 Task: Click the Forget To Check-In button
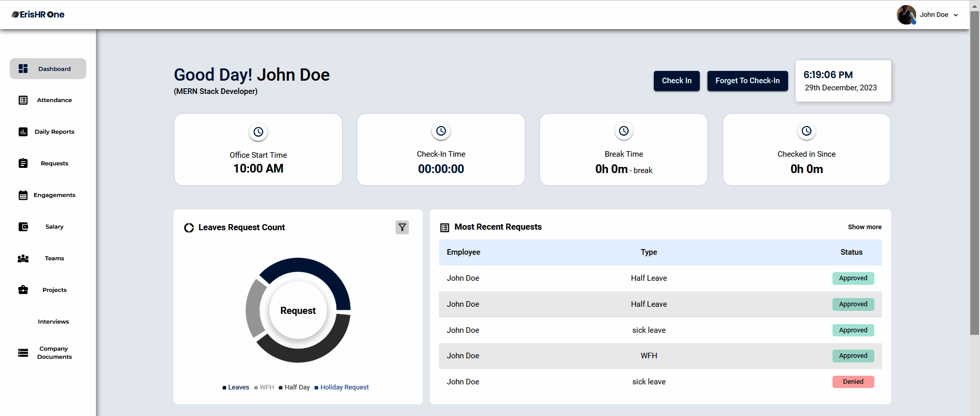(x=747, y=81)
